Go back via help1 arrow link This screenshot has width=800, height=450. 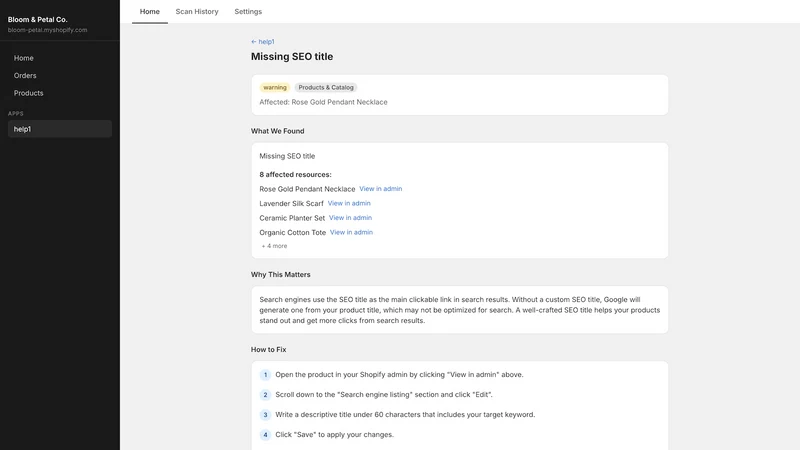(263, 42)
